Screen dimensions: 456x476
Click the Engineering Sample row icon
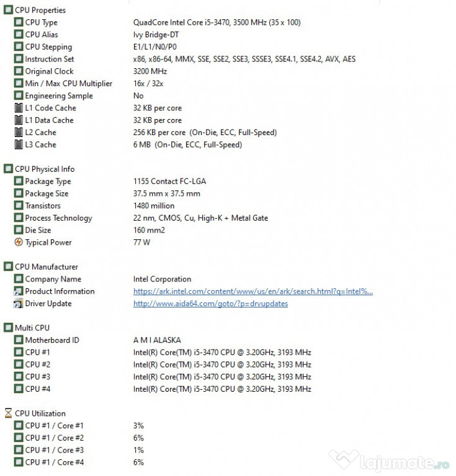(x=19, y=95)
